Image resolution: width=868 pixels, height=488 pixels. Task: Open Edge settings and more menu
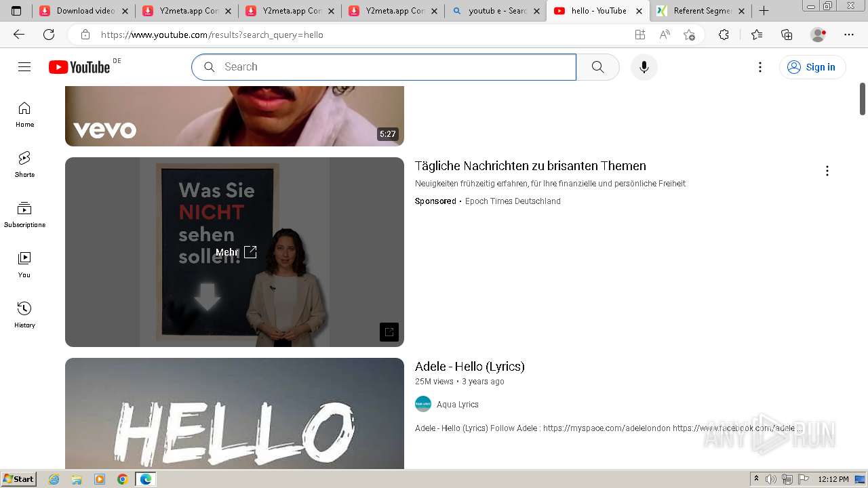(849, 35)
